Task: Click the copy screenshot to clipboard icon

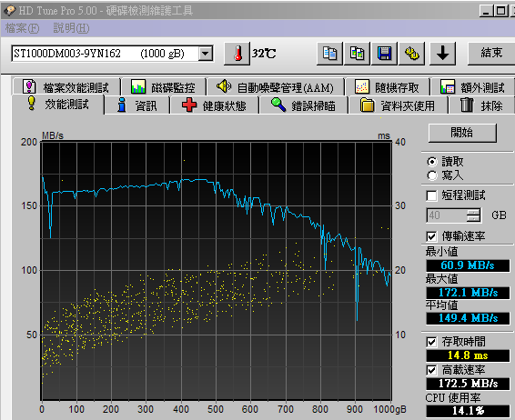Action: pos(357,54)
